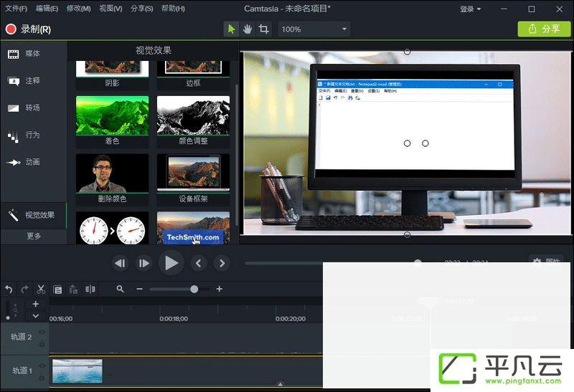Select the TechSmith.com interactive hotspot effect

(x=193, y=228)
